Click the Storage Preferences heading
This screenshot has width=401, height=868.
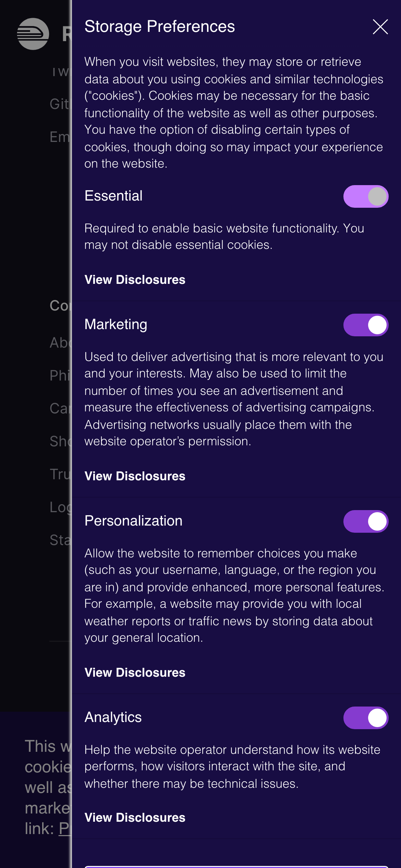point(159,26)
